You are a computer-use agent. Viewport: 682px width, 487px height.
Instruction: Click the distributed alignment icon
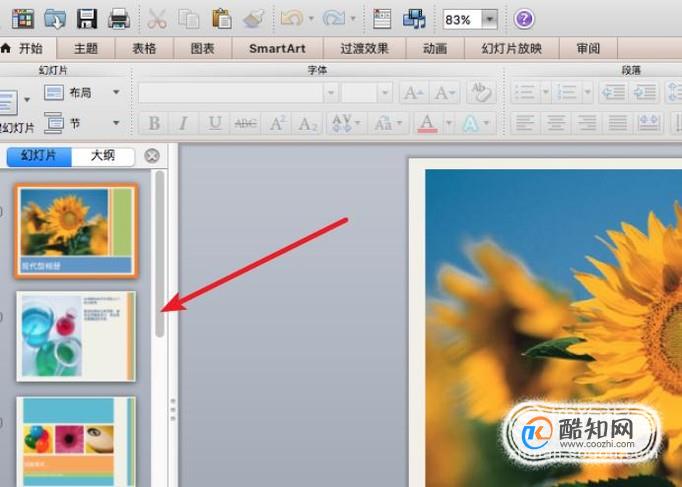(649, 123)
